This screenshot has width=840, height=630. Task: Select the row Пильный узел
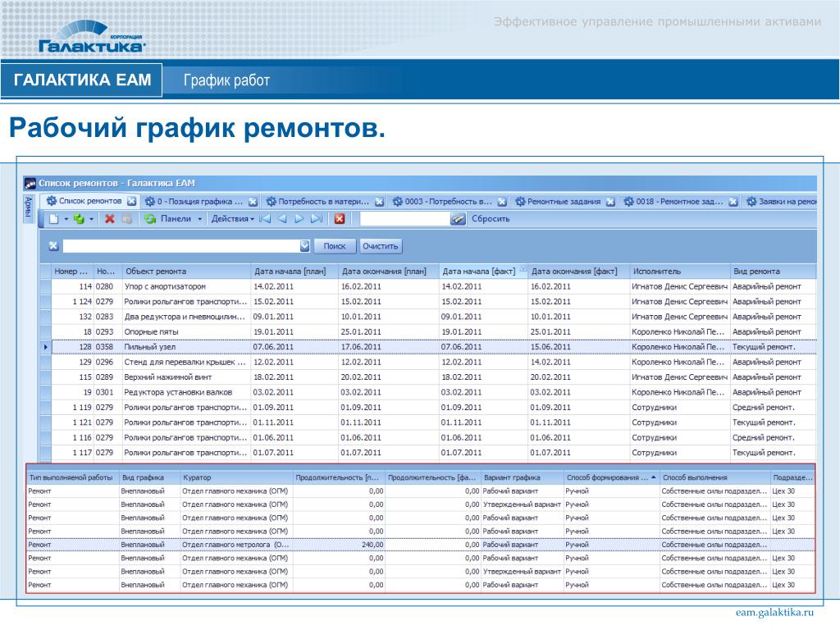428,347
